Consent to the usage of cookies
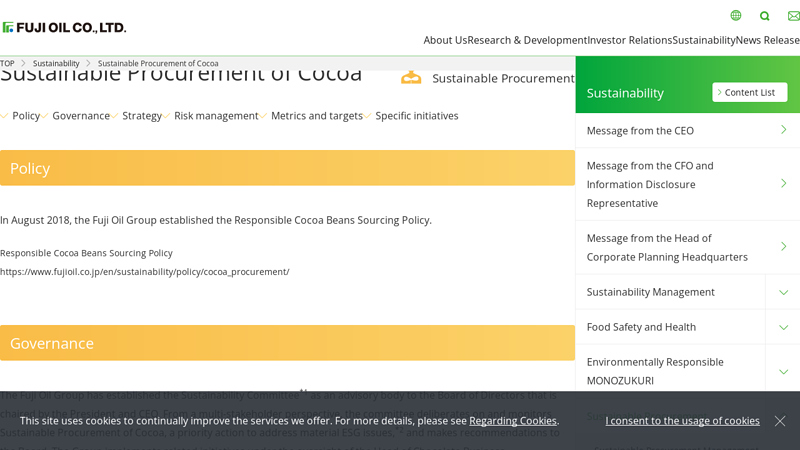800x450 pixels. tap(682, 421)
